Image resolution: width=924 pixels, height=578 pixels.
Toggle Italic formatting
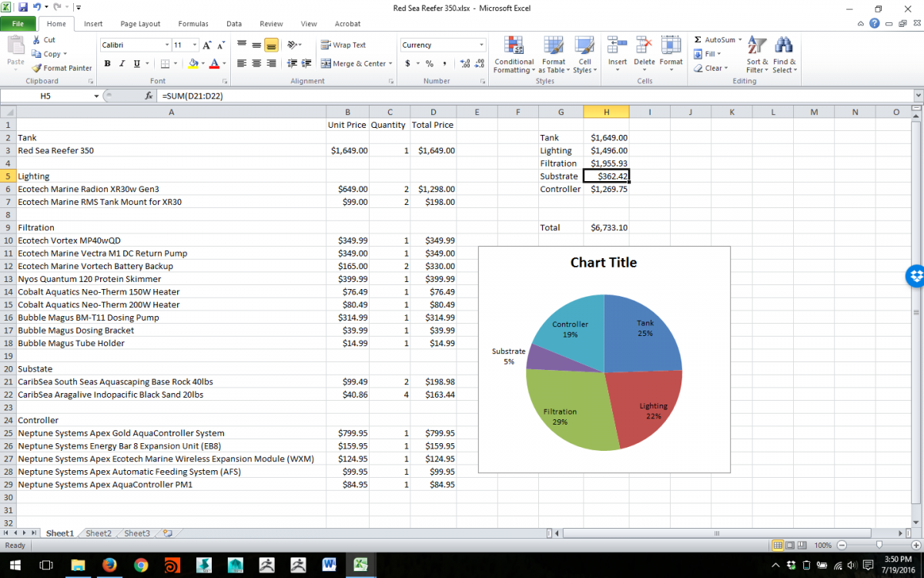click(x=122, y=64)
